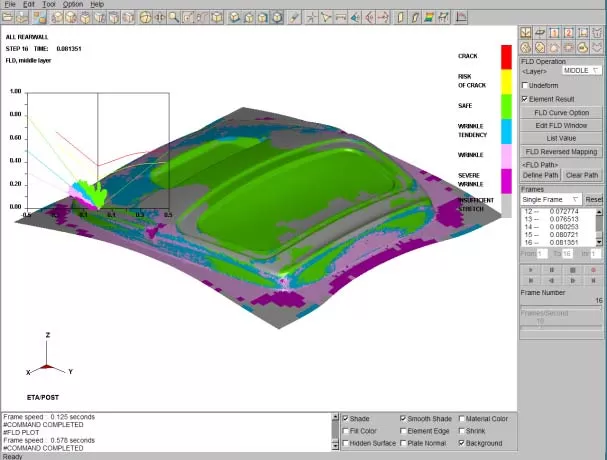Screen dimensions: 607x460
Task: Click the rainbow contour icon in toolbar
Action: [429, 17]
